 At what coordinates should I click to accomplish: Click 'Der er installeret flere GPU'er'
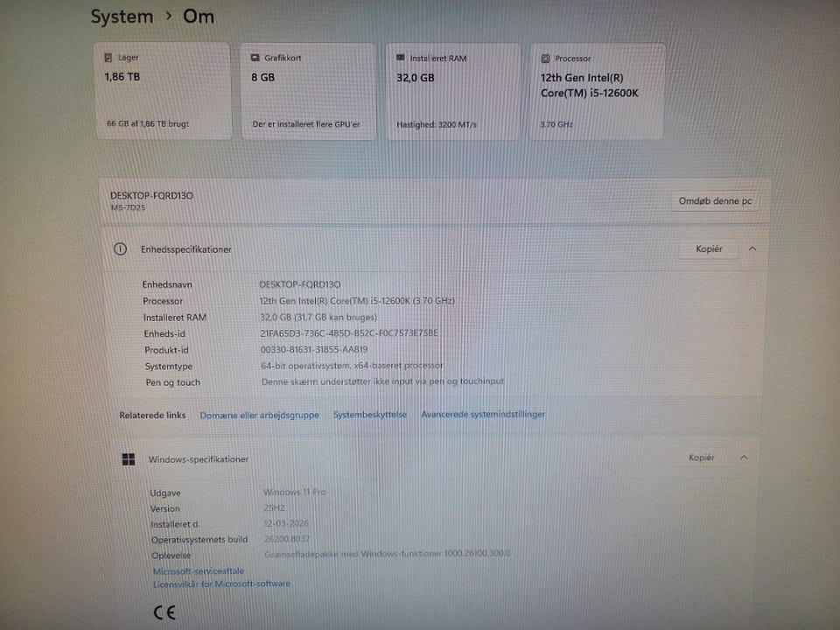(x=306, y=124)
